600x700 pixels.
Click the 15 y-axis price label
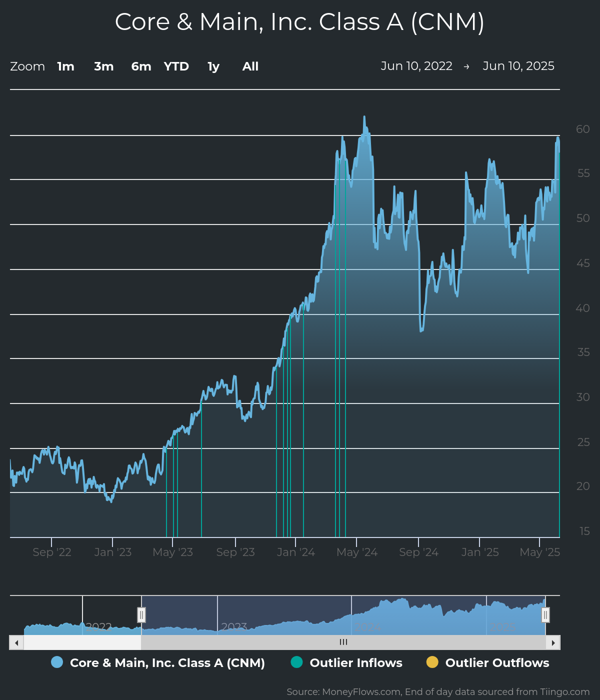coord(584,531)
